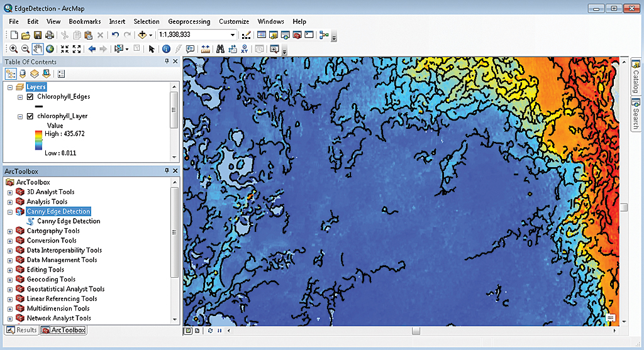The image size is (644, 350).
Task: Click the Find binoculars icon
Action: click(x=220, y=49)
